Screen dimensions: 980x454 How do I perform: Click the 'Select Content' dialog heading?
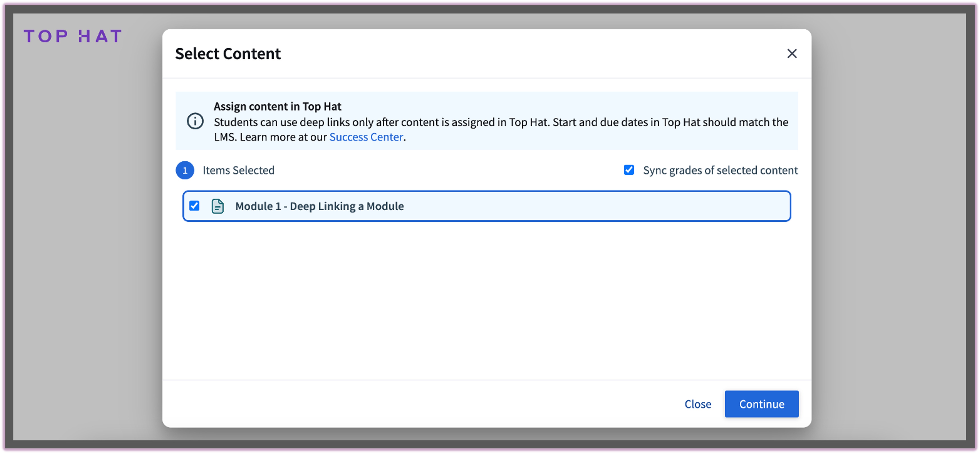click(227, 54)
